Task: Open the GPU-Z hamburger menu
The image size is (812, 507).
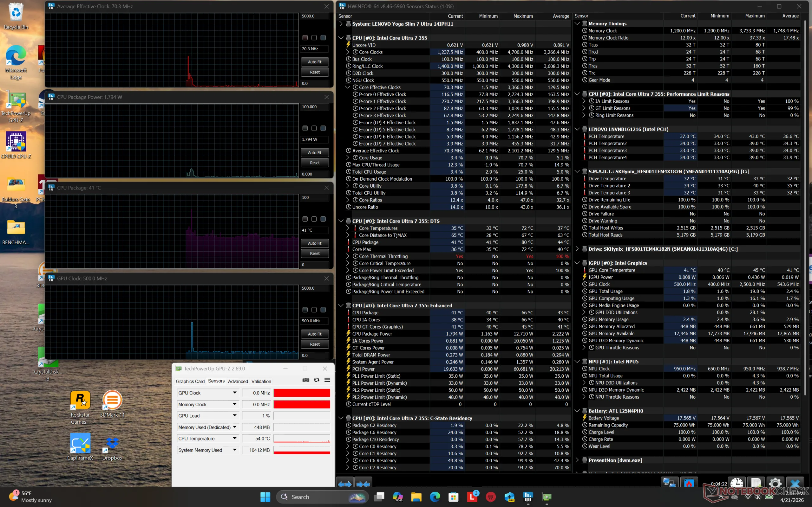Action: (327, 380)
